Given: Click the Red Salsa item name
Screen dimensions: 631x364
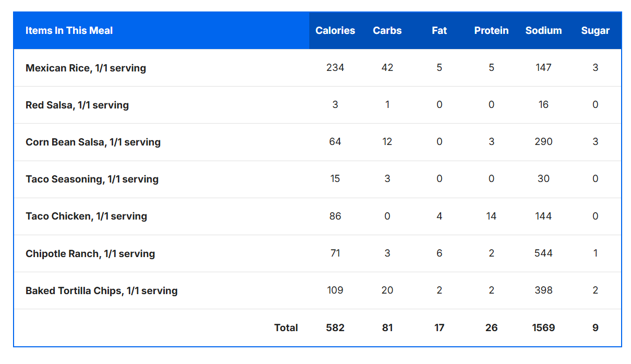Looking at the screenshot, I should click(x=77, y=105).
